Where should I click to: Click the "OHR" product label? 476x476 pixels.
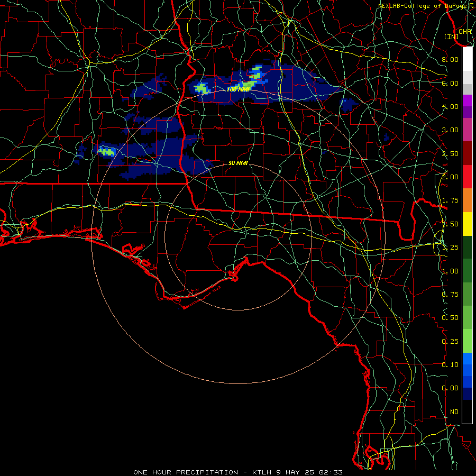(465, 31)
